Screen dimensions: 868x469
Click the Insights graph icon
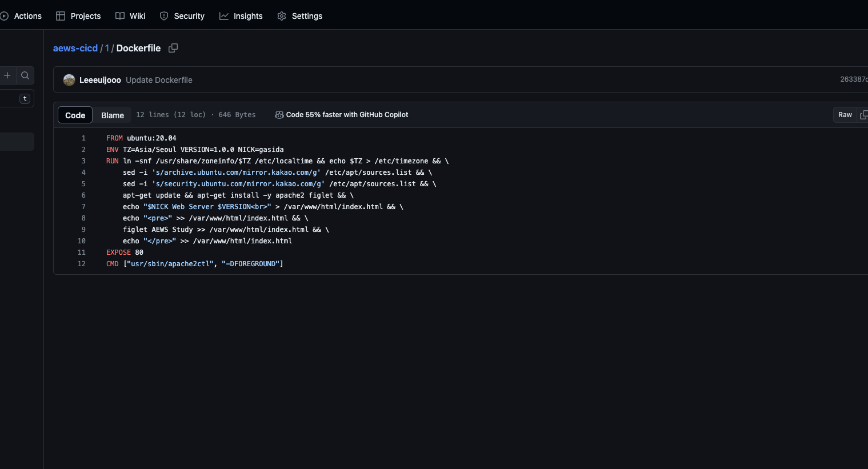(224, 16)
